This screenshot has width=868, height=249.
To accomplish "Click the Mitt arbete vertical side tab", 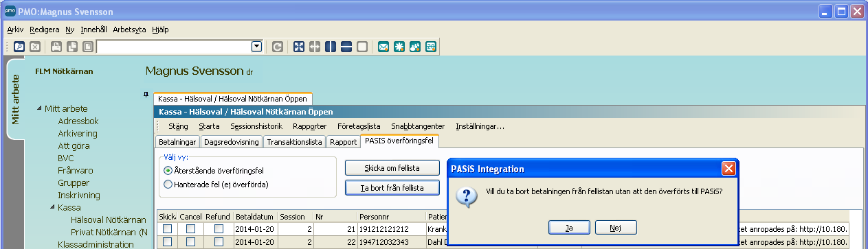I will pos(16,99).
